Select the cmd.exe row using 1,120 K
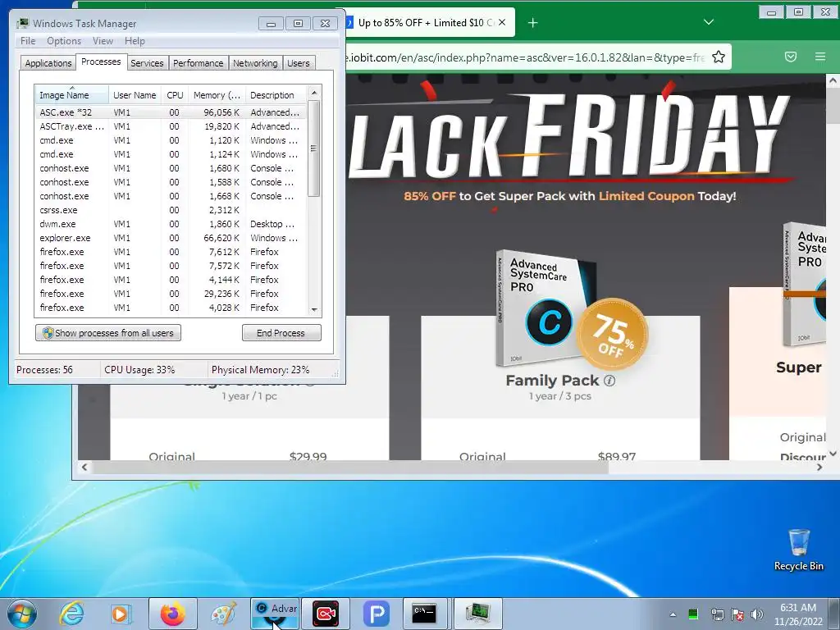840x630 pixels. (x=171, y=140)
